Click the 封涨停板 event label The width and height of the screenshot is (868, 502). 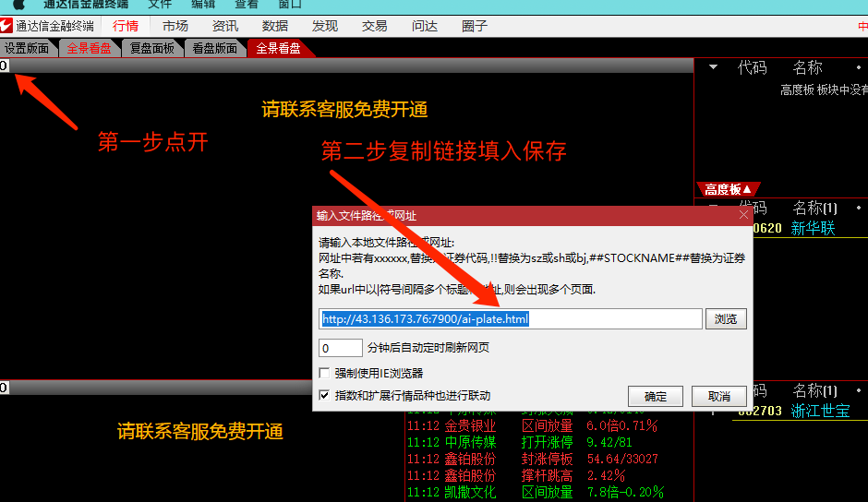[547, 460]
